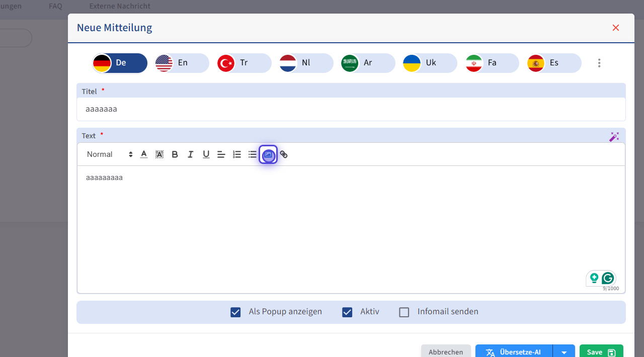Disable the Aktiv checkbox

click(347, 312)
